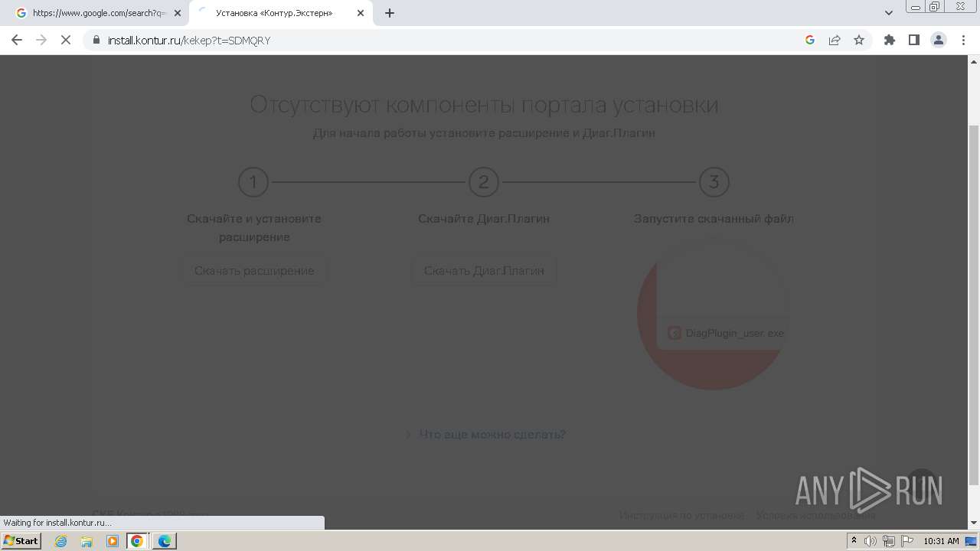Click the Show desktop icon
The image size is (980, 551).
[x=972, y=541]
